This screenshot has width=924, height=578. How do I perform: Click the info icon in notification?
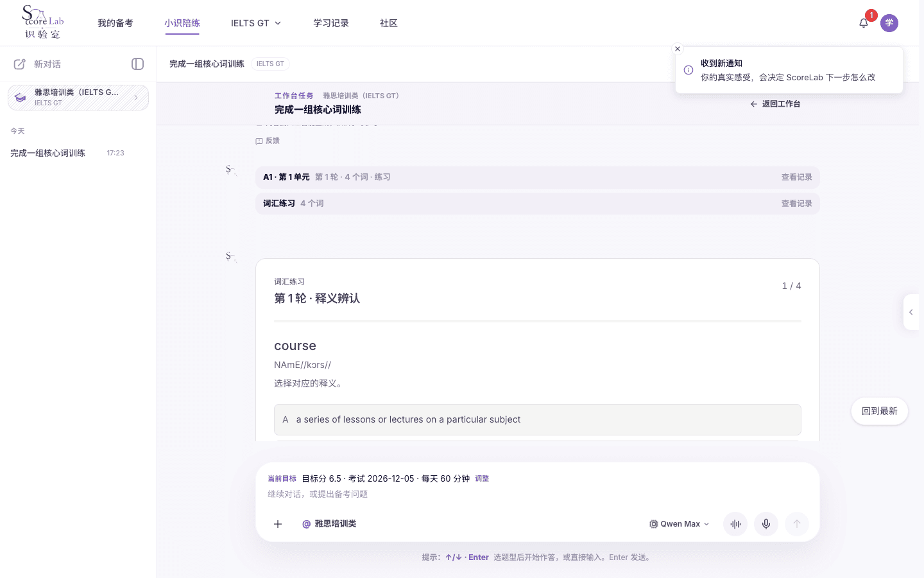[689, 70]
